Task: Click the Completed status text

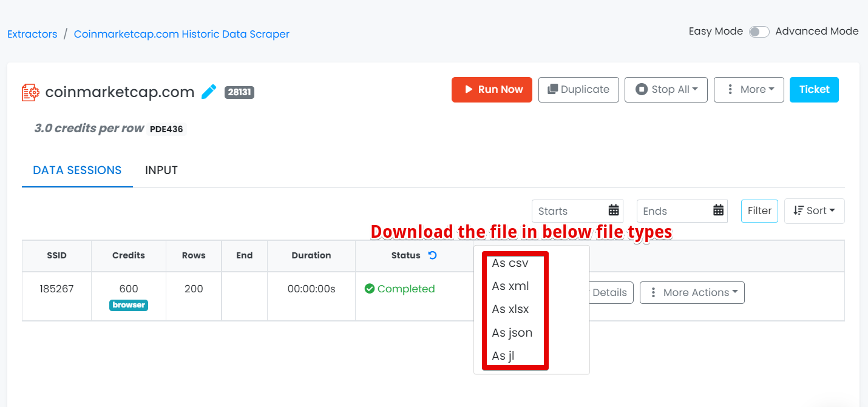Action: tap(406, 289)
